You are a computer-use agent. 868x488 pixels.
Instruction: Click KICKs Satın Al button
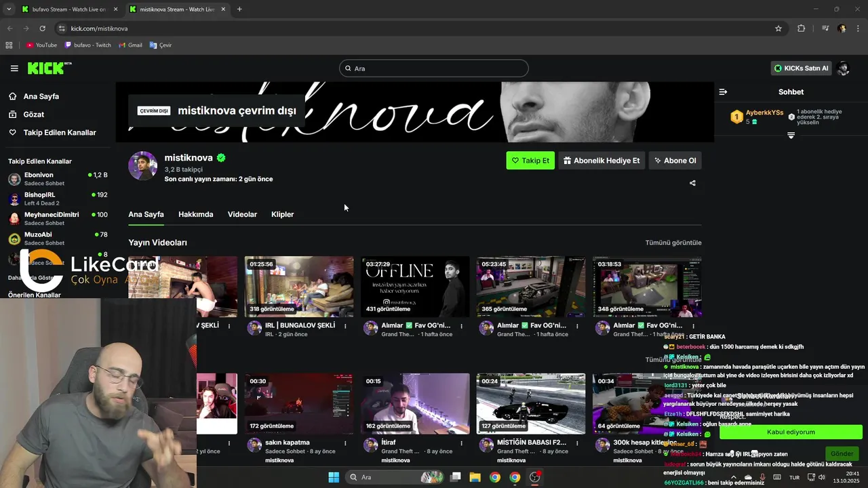coord(801,68)
